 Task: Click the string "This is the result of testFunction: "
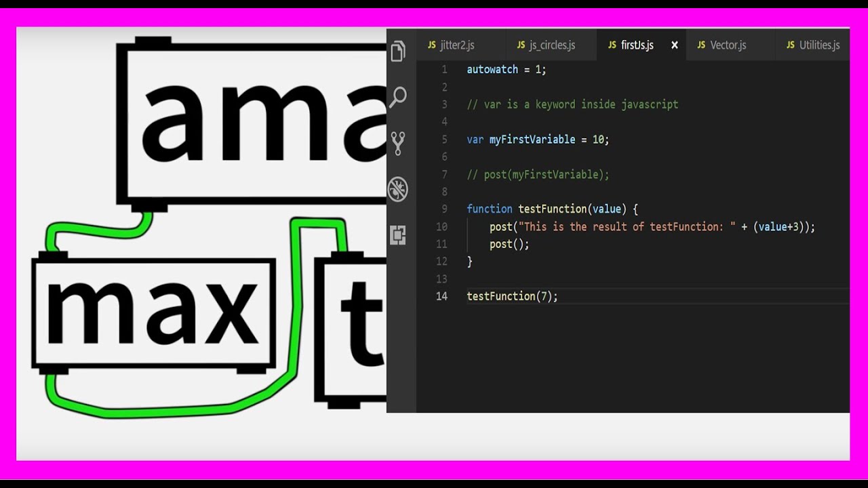tap(627, 227)
